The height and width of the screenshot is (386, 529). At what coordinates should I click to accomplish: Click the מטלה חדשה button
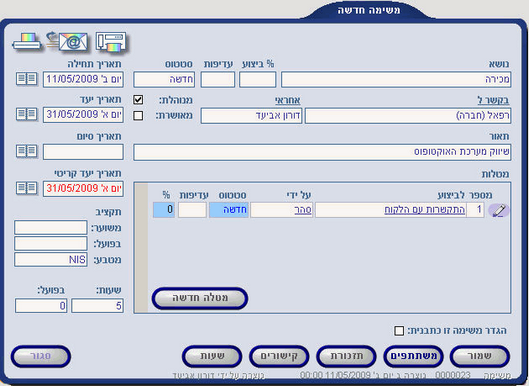[x=200, y=298]
